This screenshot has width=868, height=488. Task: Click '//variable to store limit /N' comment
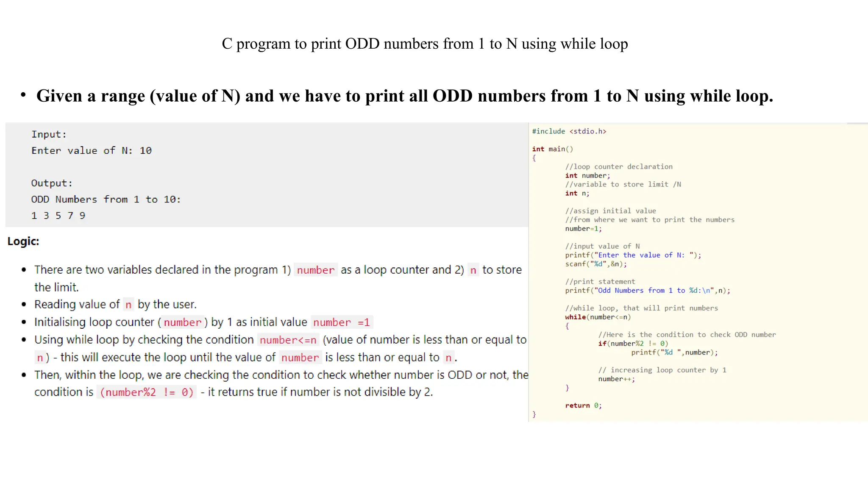(x=623, y=185)
